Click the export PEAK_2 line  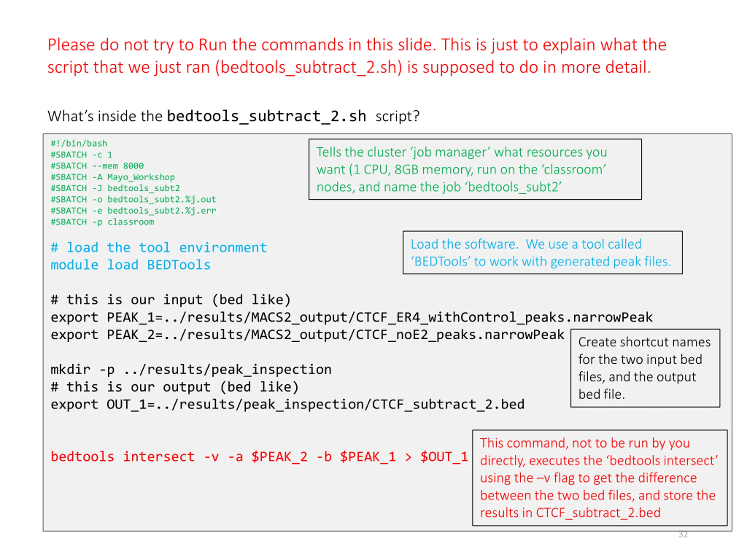coord(307,335)
